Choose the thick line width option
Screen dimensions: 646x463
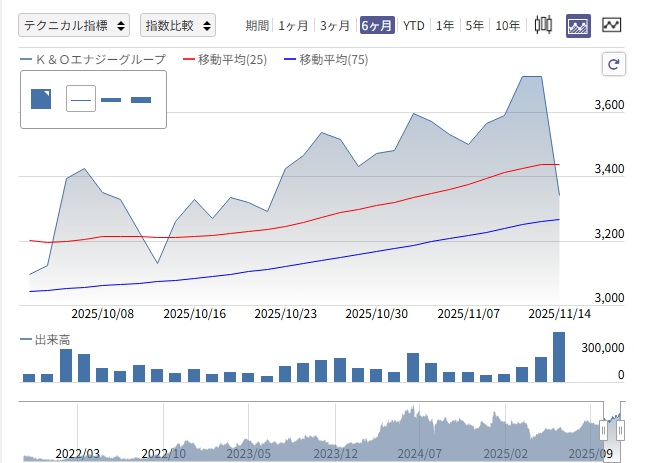pyautogui.click(x=141, y=99)
